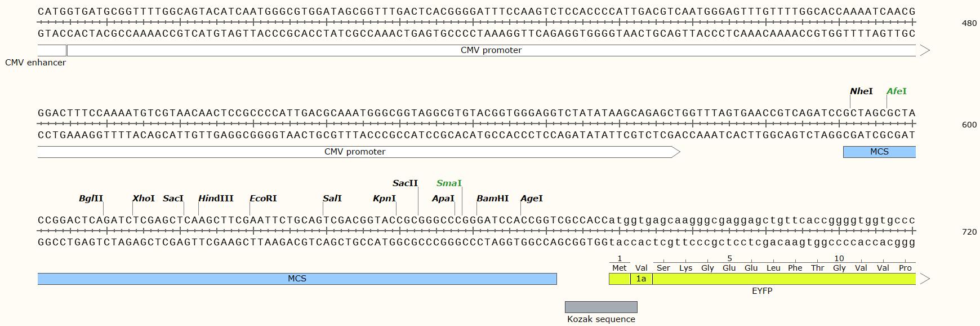The height and width of the screenshot is (326, 980).
Task: Select the 1a Val segment of EYFP
Action: point(641,279)
